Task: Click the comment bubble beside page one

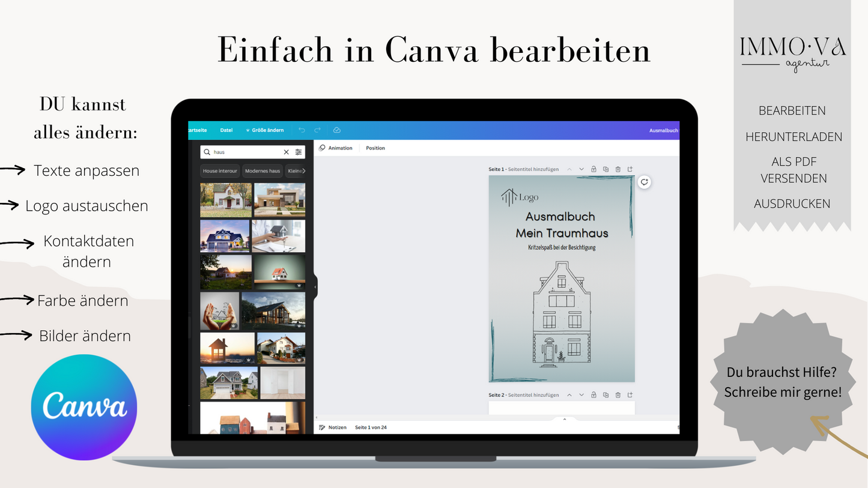Action: (x=644, y=182)
